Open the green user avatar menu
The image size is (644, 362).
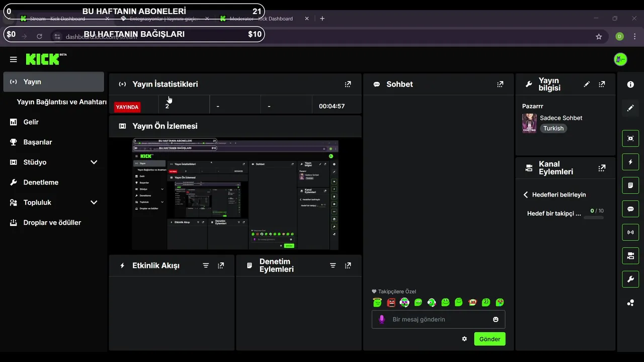click(x=620, y=59)
